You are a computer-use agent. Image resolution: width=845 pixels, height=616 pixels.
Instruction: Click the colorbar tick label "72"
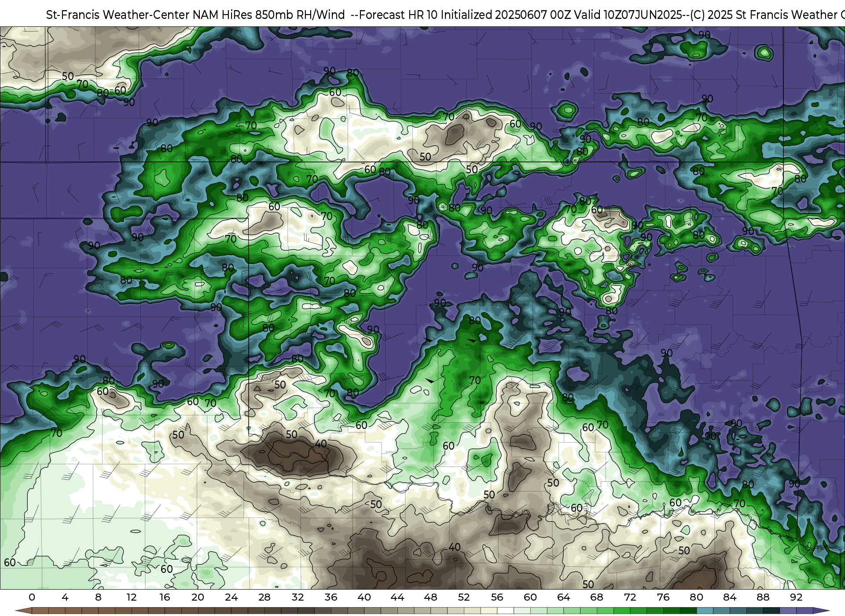coord(630,597)
